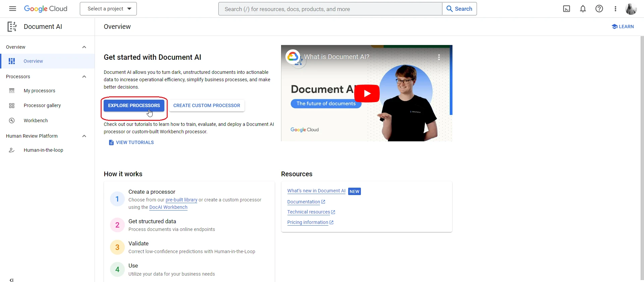The height and width of the screenshot is (282, 644).
Task: Click the Workbench icon in sidebar
Action: coord(12,121)
